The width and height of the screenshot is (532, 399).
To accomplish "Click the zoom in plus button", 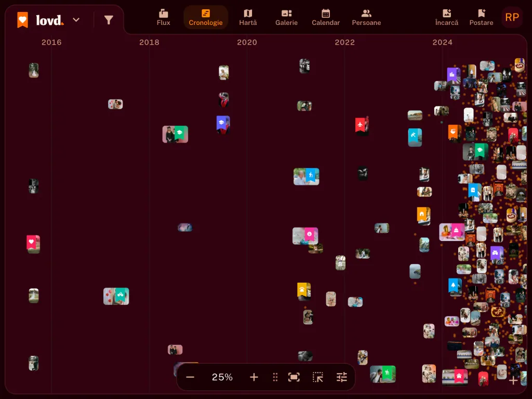I will pos(254,377).
